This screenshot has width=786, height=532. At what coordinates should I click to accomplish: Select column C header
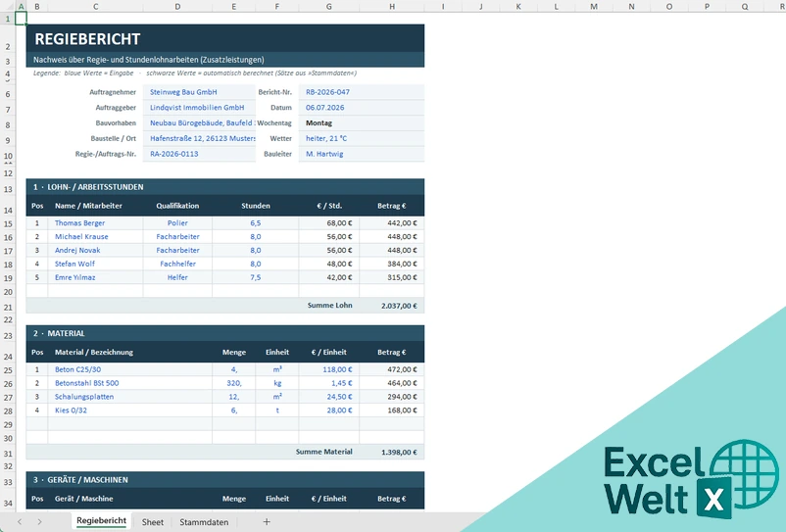click(95, 7)
